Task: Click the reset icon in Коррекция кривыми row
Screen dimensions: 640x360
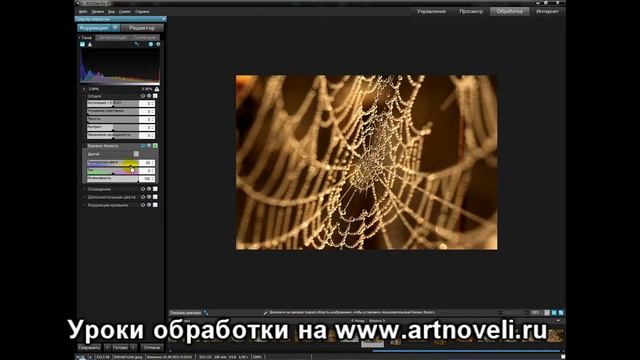Action: [x=143, y=205]
